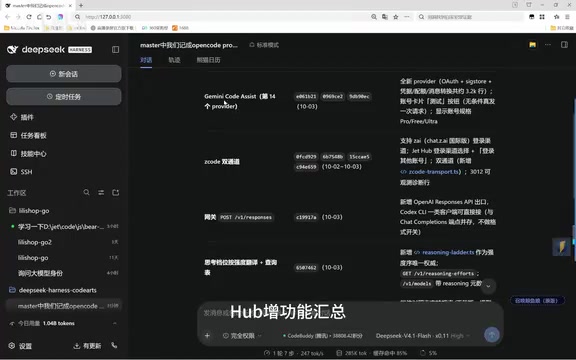This screenshot has width=576, height=360.
Task: Collapse the left sidebar panel icon
Action: pyautogui.click(x=115, y=49)
